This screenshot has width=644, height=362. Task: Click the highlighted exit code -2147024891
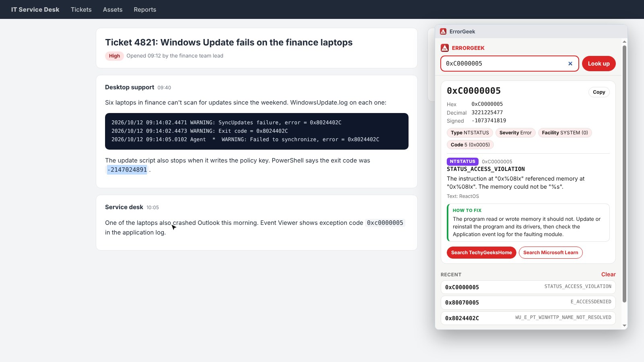[127, 170]
